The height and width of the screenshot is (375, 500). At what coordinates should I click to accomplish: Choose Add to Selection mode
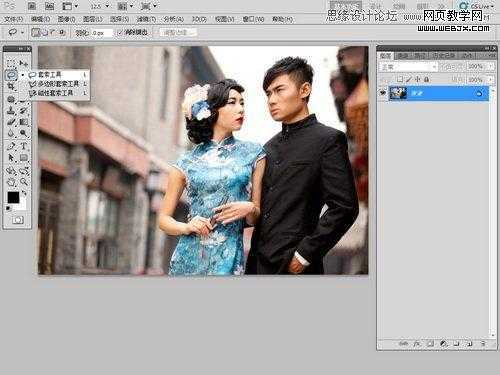44,32
